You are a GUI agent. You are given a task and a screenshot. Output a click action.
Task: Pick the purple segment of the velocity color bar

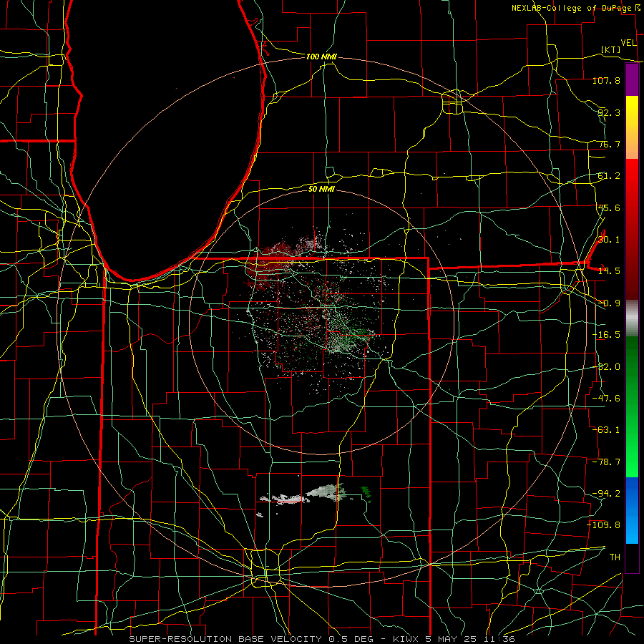(x=632, y=80)
